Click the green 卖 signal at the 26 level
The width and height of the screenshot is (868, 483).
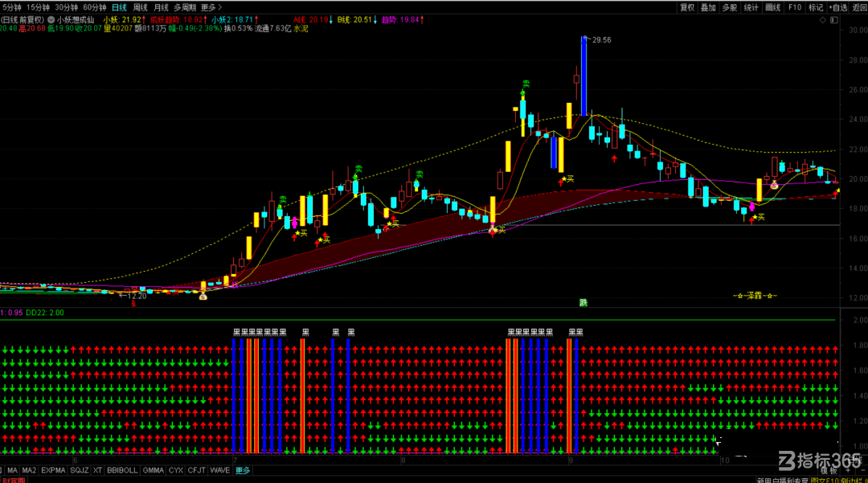coord(526,84)
